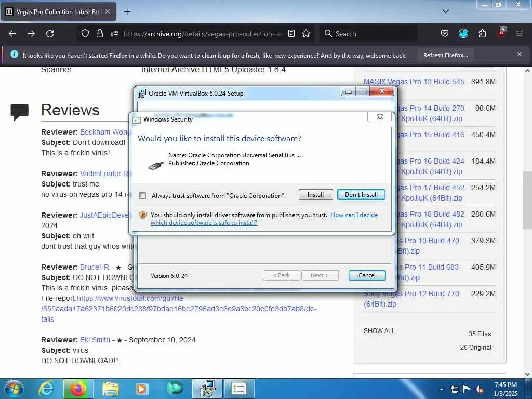Click the checklist app taskbar icon
Image resolution: width=532 pixels, height=399 pixels.
point(239,389)
